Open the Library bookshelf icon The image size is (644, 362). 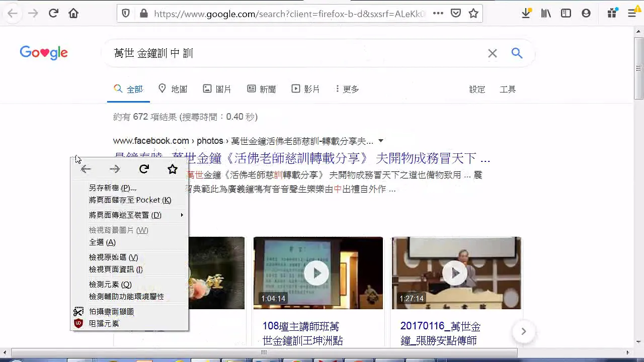(546, 14)
